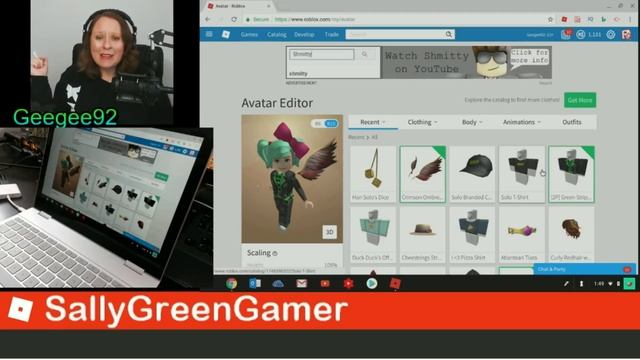Open the Chrome three-dot menu
This screenshot has height=360, width=640.
631,19
